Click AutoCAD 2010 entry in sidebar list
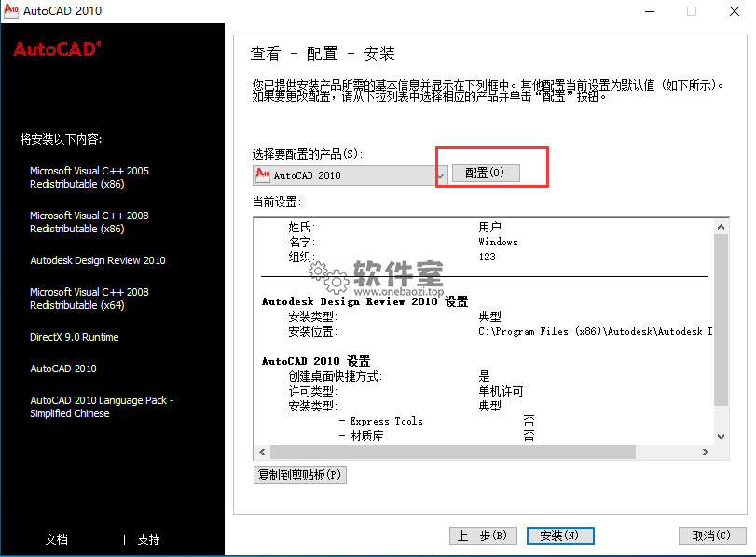 (63, 369)
